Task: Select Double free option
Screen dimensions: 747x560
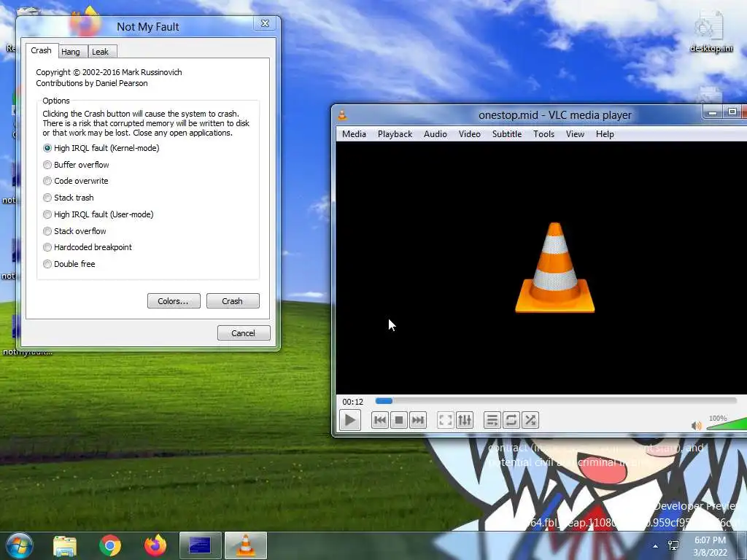Action: [69, 264]
